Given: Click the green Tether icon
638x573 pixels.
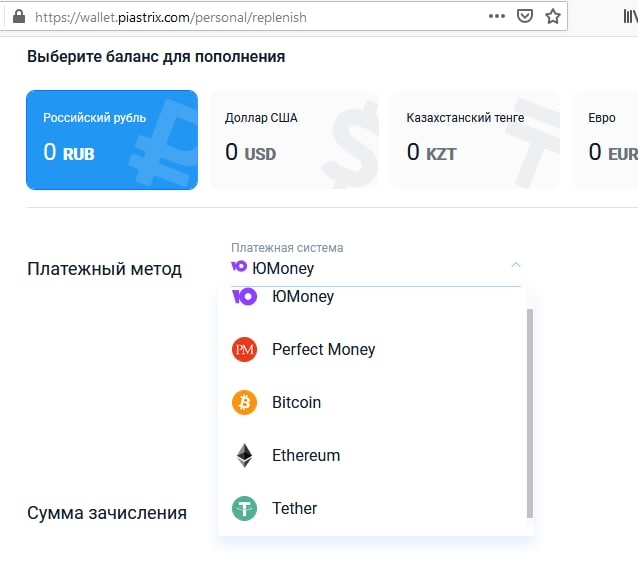Looking at the screenshot, I should tap(244, 508).
